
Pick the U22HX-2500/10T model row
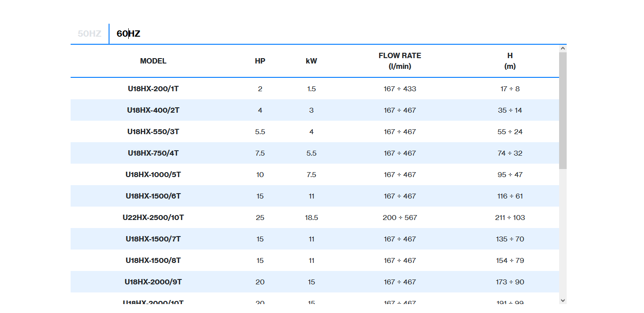click(153, 217)
